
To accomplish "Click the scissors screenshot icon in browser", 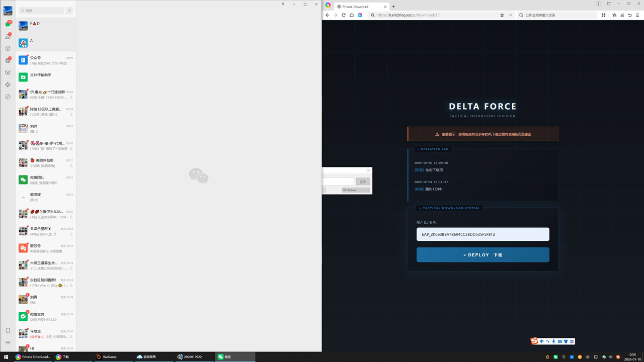I will (622, 15).
